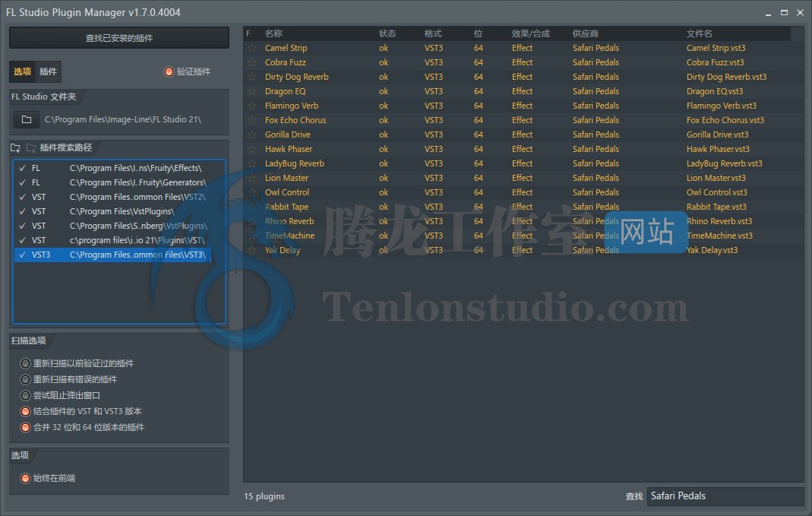Star the Rabbit Tape plugin
Image resolution: width=812 pixels, height=516 pixels.
tap(251, 207)
